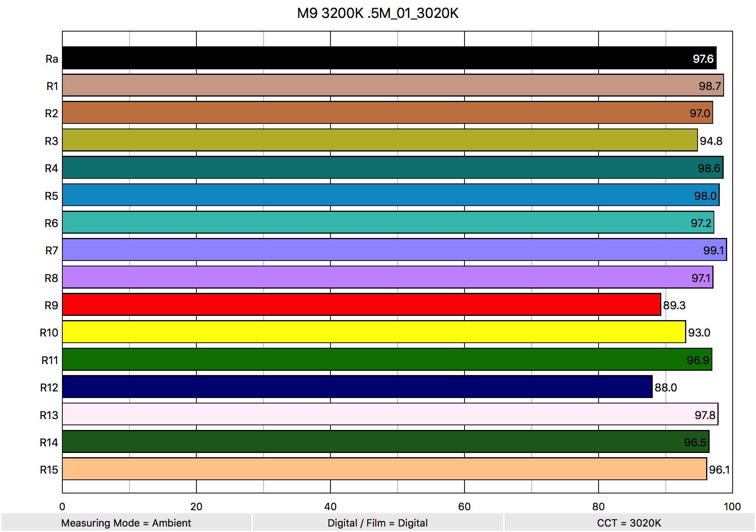Select the yellow R10 bar

373,332
